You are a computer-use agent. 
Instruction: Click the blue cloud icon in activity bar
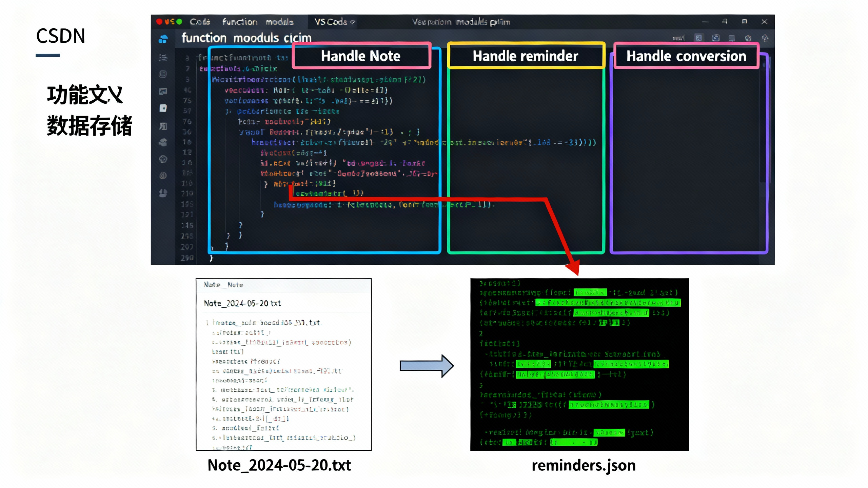coord(163,39)
